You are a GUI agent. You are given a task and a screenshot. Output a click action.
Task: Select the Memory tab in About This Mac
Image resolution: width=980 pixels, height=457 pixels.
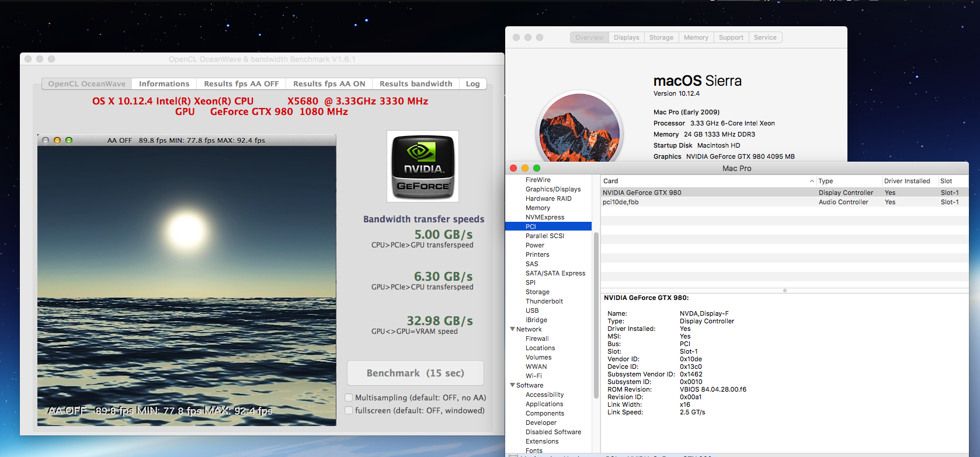(x=696, y=37)
